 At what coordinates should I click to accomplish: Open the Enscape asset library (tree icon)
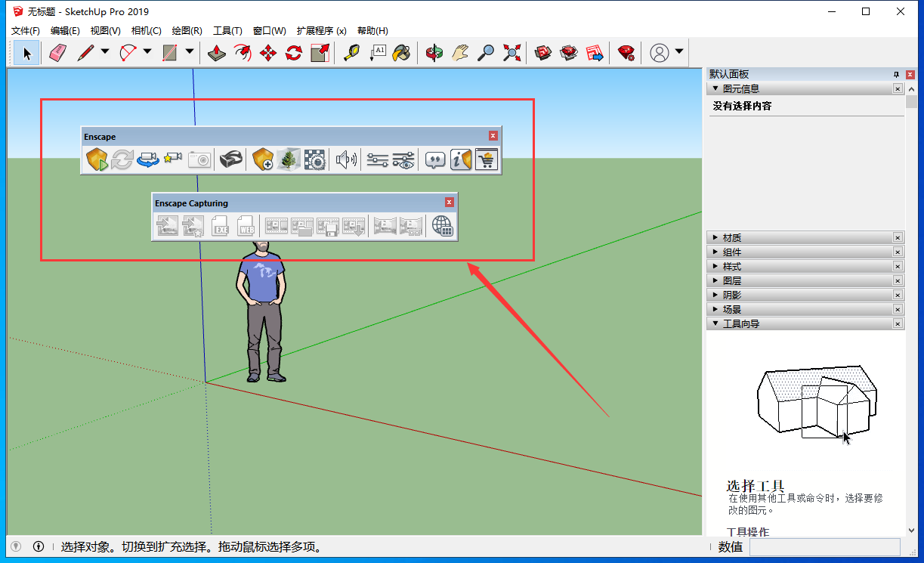289,159
